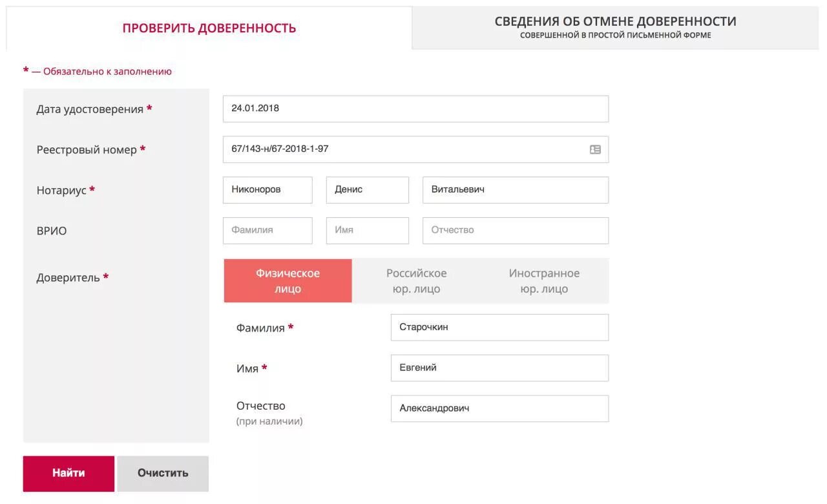Click ВРИО Отчество empty field
The height and width of the screenshot is (504, 827).
pos(515,231)
